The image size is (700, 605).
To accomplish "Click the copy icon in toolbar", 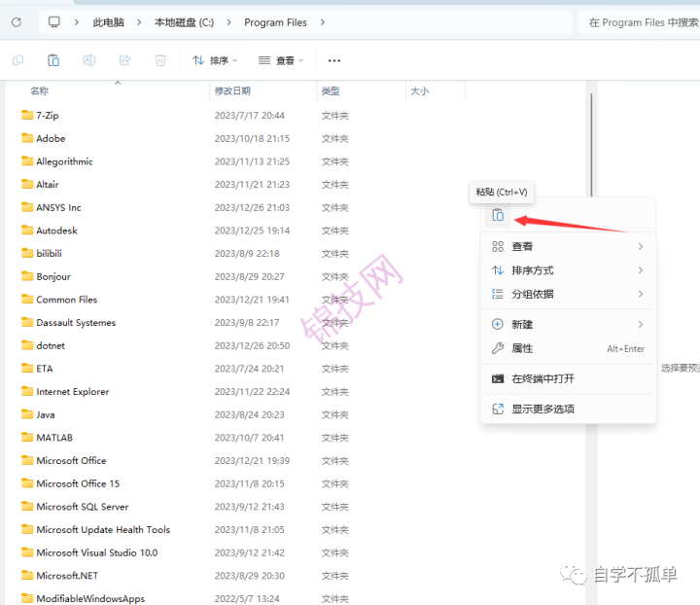I will click(17, 60).
